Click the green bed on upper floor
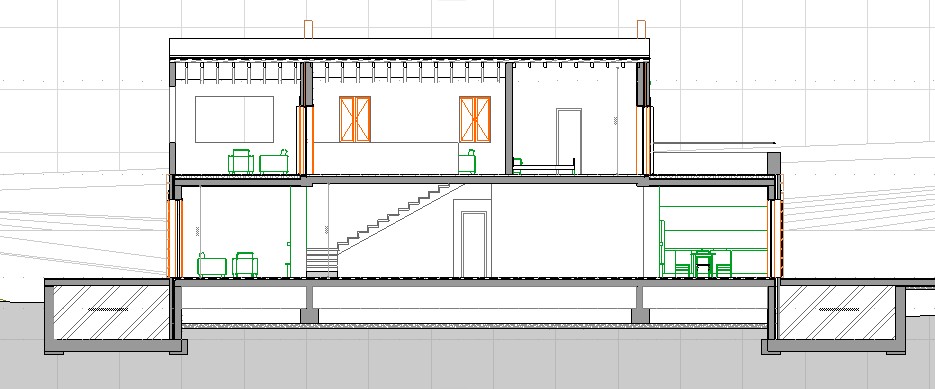This screenshot has width=935, height=389. 543,166
